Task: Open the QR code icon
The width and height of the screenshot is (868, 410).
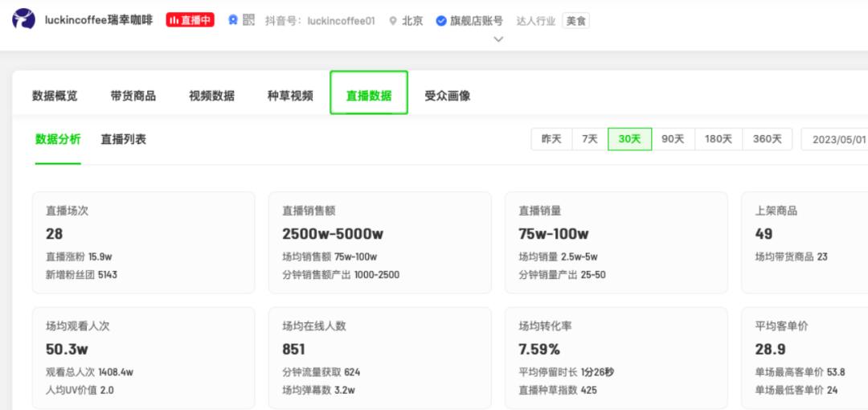Action: click(x=248, y=20)
